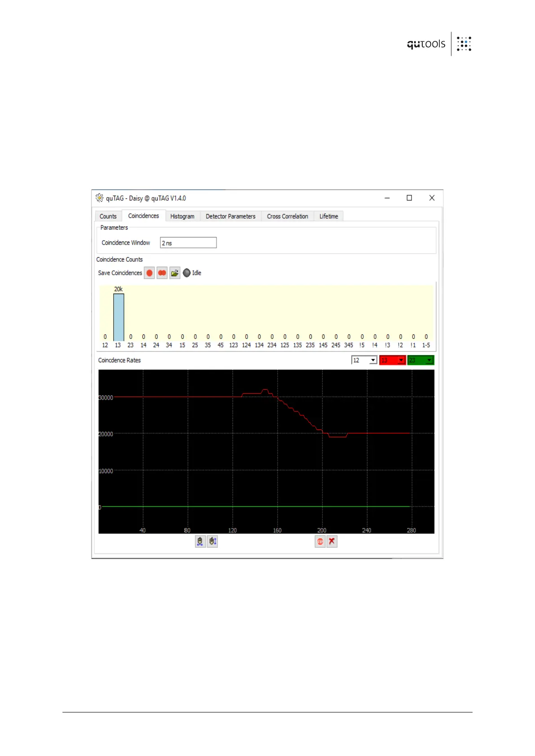
Task: Click the double red dot record button
Action: point(162,273)
